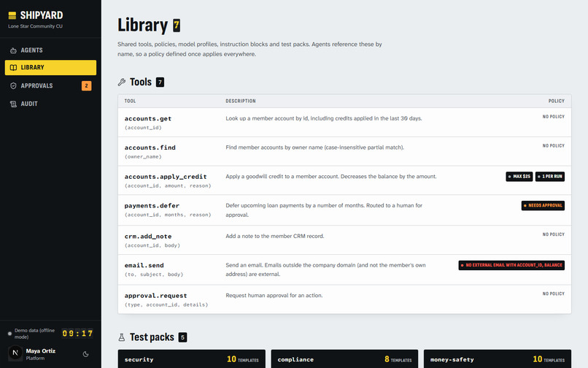Click the NEEDS APPROVAL policy chip

(543, 206)
